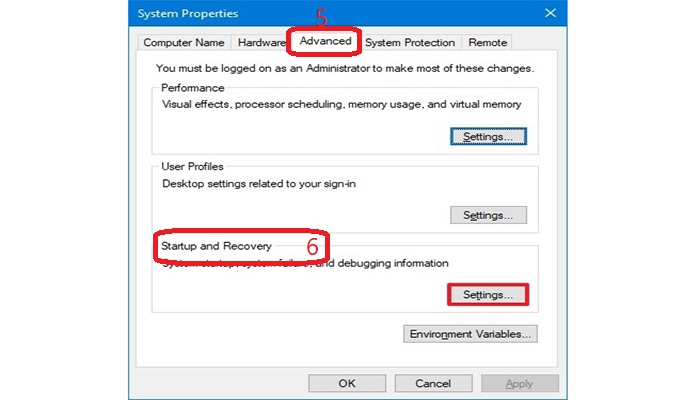Cancel the System Properties dialog
This screenshot has height=400, width=700.
[433, 383]
